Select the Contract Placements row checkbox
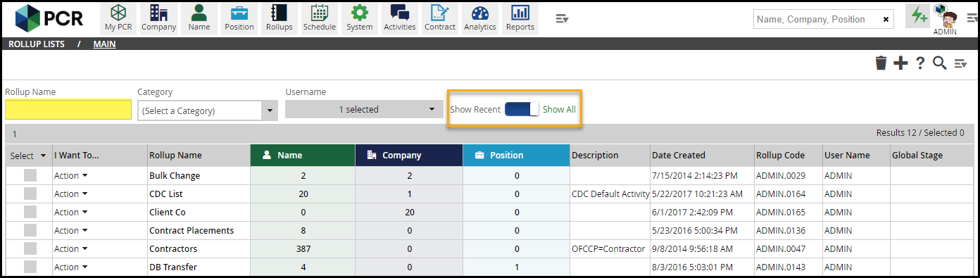980x278 pixels. coord(30,231)
